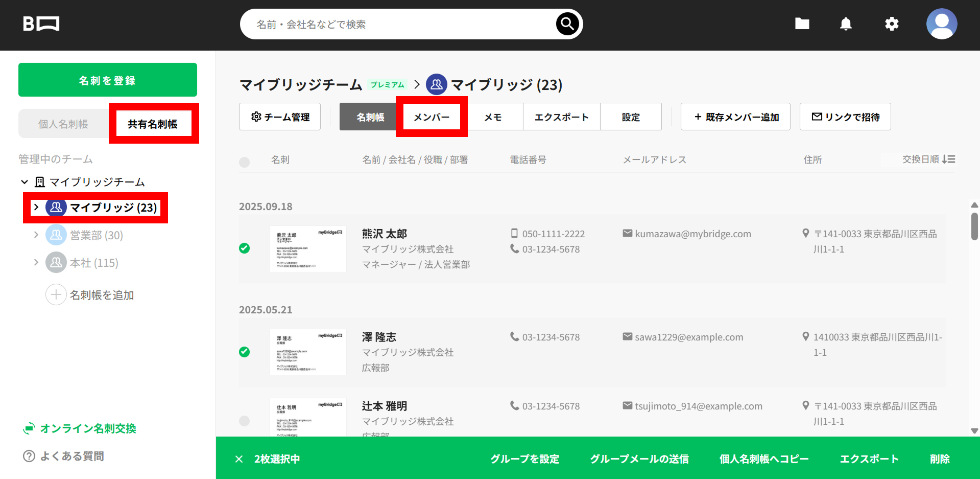
Task: Open the folder icon in header
Action: point(802,24)
